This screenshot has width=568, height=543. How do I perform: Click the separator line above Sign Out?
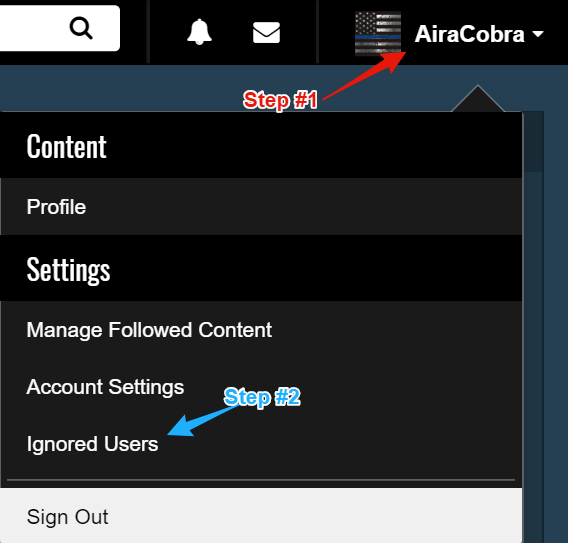[261, 480]
